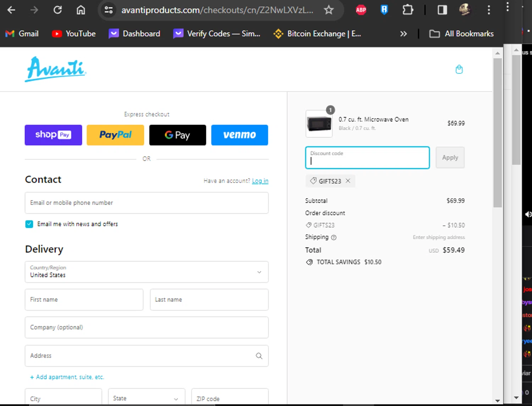The width and height of the screenshot is (532, 406).
Task: Click the Address field
Action: (146, 356)
